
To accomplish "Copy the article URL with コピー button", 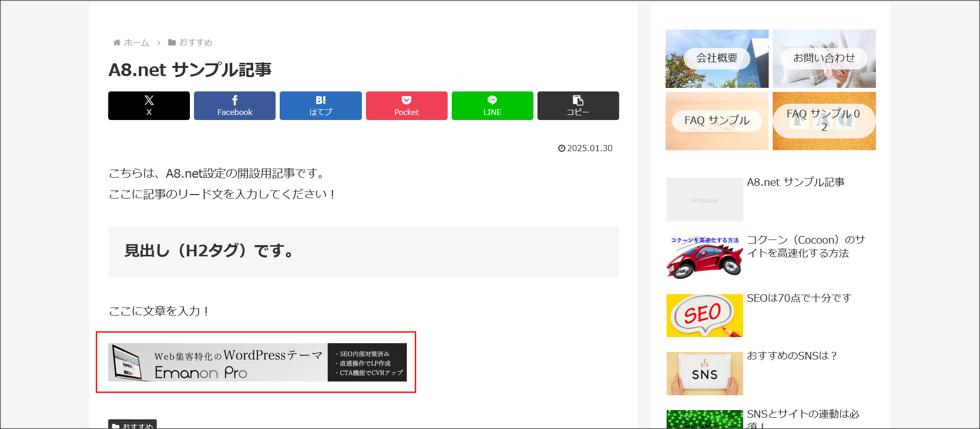I will click(578, 106).
